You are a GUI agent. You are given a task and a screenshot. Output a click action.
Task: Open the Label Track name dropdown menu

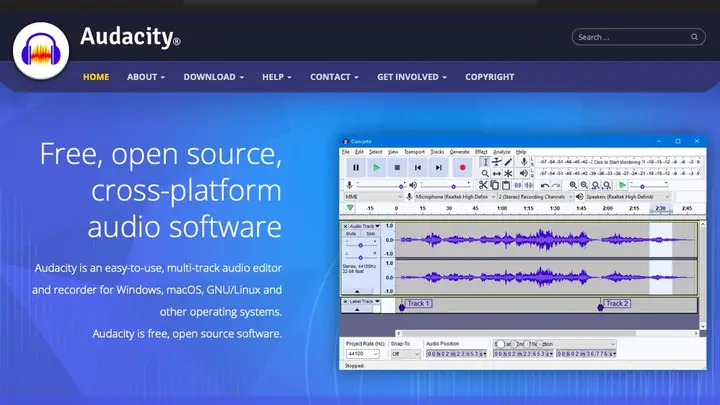point(365,302)
